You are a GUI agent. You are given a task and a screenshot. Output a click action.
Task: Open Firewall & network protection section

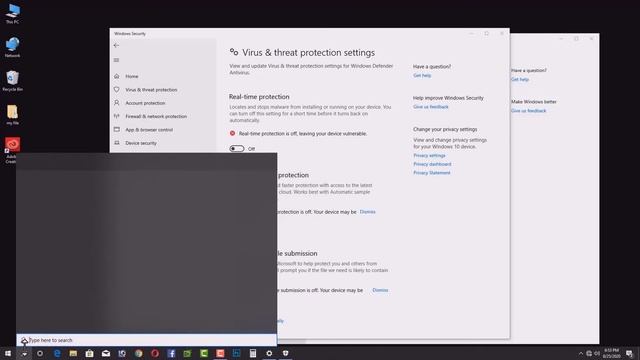pos(156,116)
